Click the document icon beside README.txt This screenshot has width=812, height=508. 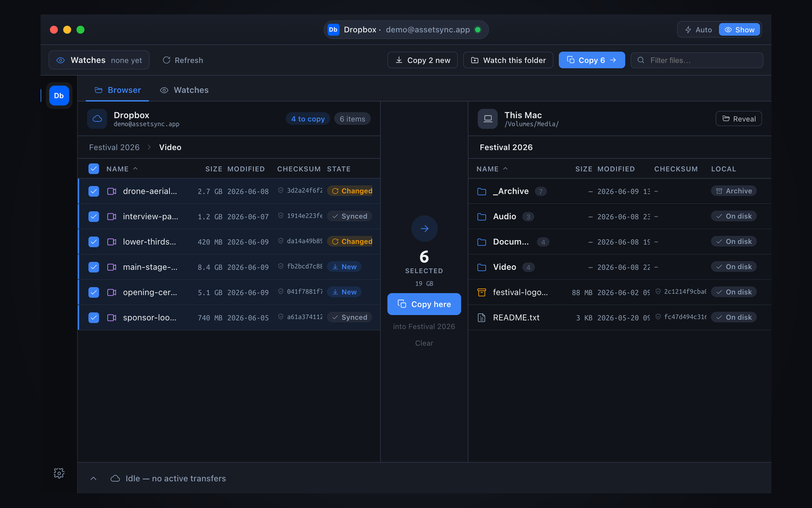click(482, 317)
